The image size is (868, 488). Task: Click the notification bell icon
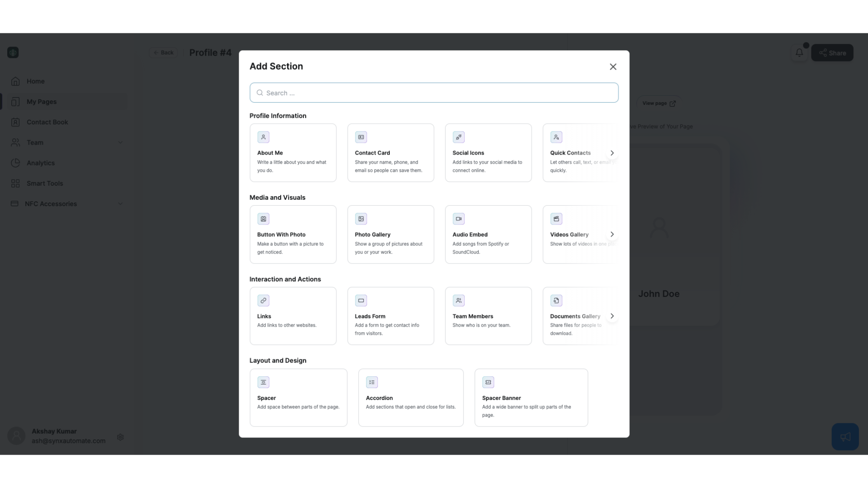tap(799, 53)
